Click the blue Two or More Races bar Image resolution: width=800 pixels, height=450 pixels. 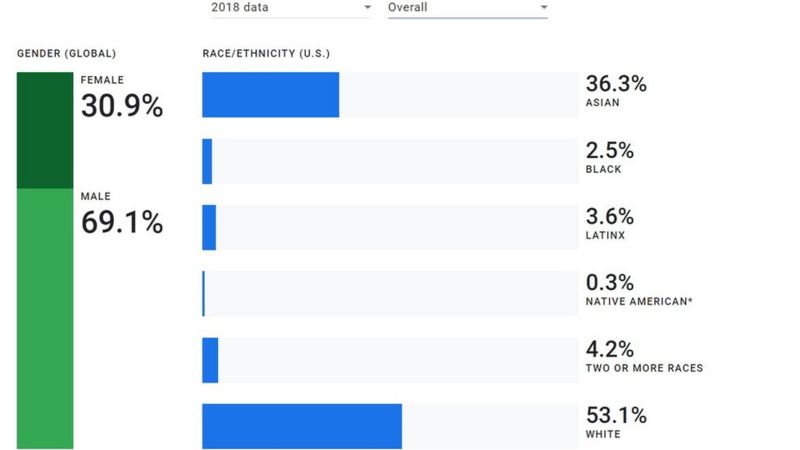[x=210, y=360]
